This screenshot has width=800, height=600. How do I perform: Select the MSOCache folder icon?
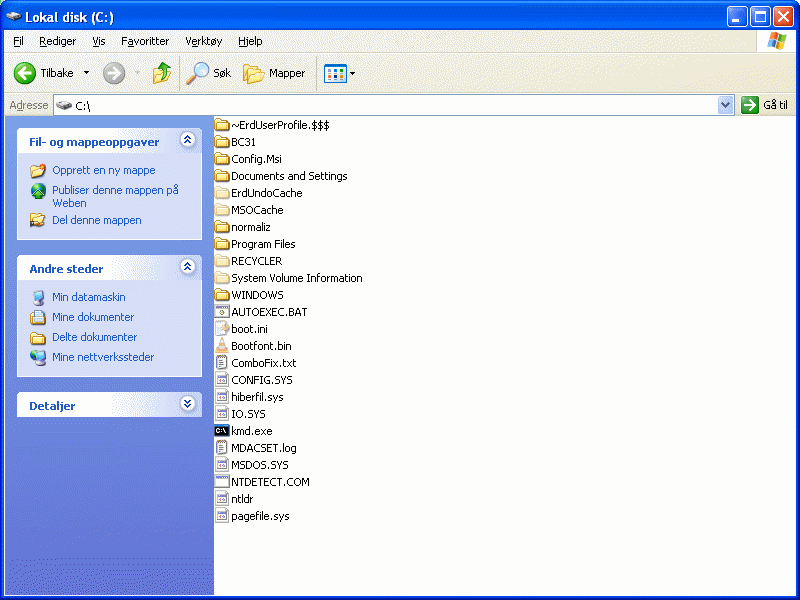(x=222, y=210)
